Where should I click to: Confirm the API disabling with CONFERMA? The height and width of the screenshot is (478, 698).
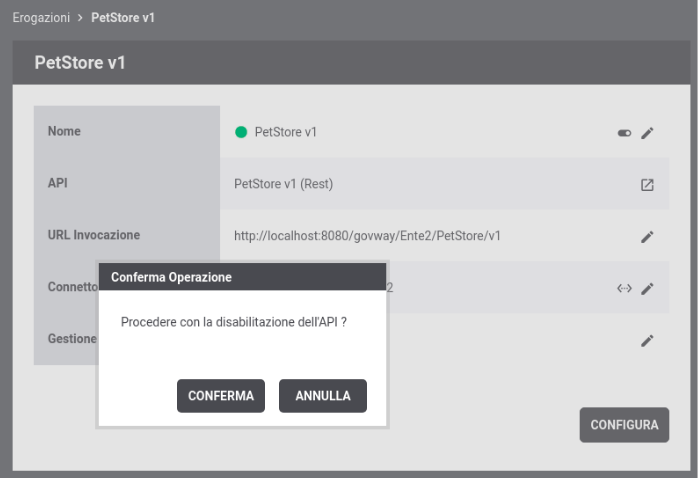(221, 396)
